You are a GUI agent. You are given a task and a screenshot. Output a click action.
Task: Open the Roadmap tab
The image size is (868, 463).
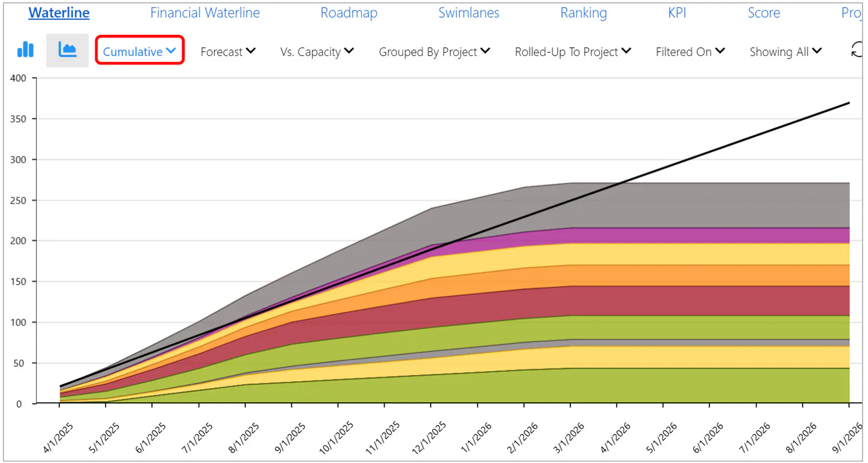[349, 12]
